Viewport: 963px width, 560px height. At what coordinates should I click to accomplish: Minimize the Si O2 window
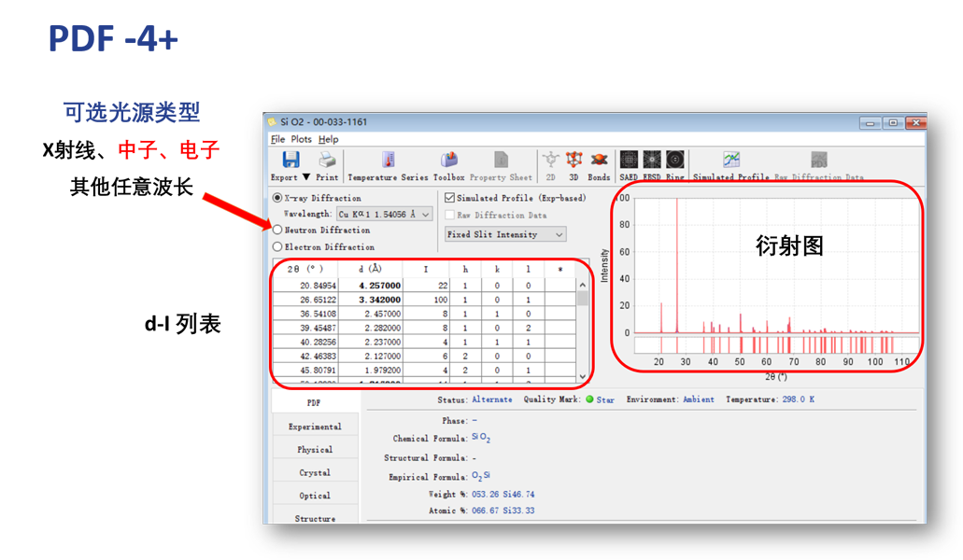[x=870, y=122]
